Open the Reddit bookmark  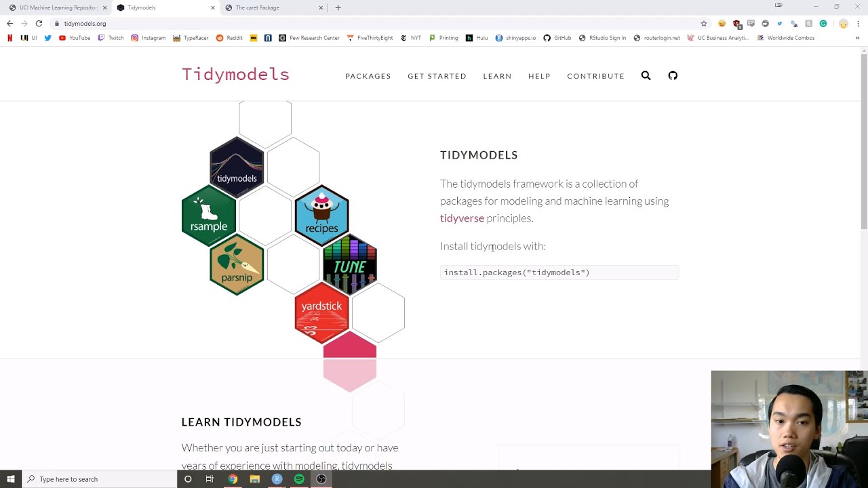coord(229,38)
